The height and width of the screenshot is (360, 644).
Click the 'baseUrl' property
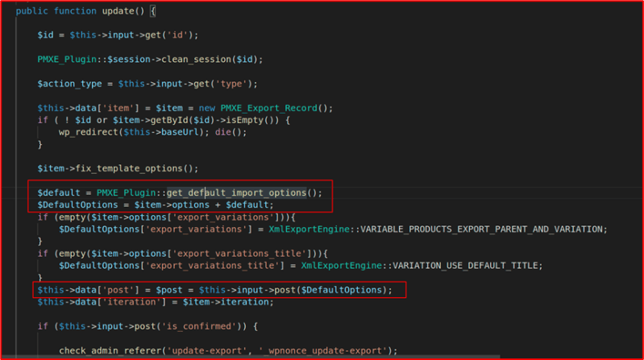180,132
